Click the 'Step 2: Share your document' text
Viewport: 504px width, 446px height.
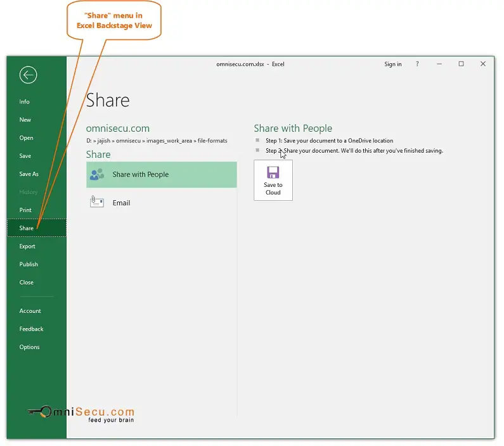click(354, 151)
